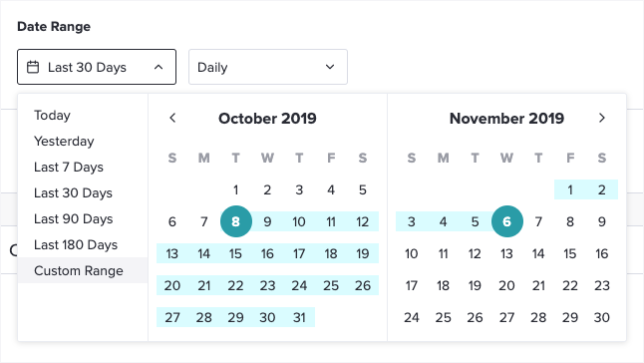The height and width of the screenshot is (363, 644).
Task: Select the Today preset
Action: pos(52,116)
